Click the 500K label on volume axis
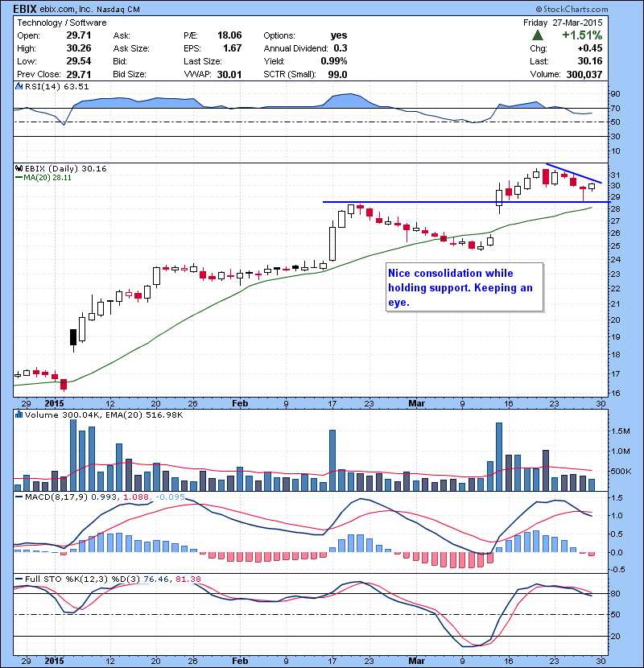The image size is (644, 668). (x=620, y=471)
